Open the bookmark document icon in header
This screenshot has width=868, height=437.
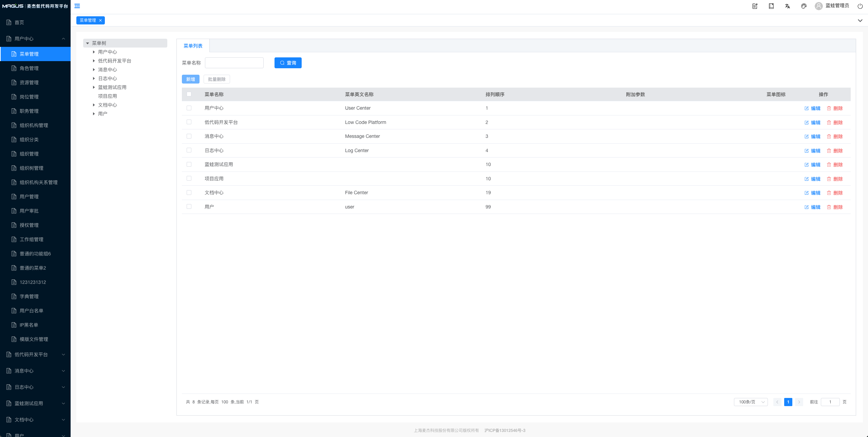[771, 6]
